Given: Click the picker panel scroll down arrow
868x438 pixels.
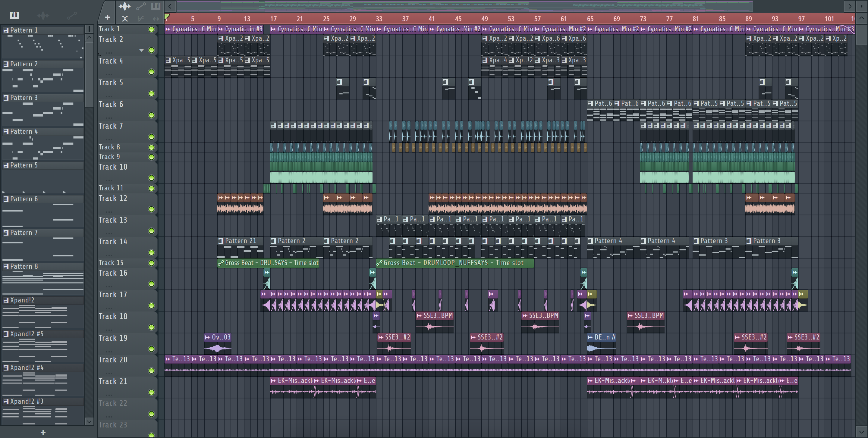Looking at the screenshot, I should 89,421.
